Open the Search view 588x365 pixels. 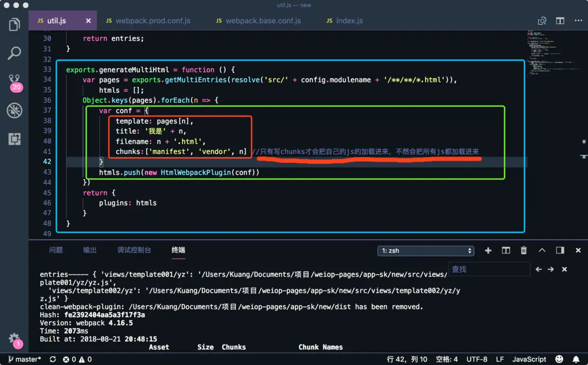click(14, 53)
